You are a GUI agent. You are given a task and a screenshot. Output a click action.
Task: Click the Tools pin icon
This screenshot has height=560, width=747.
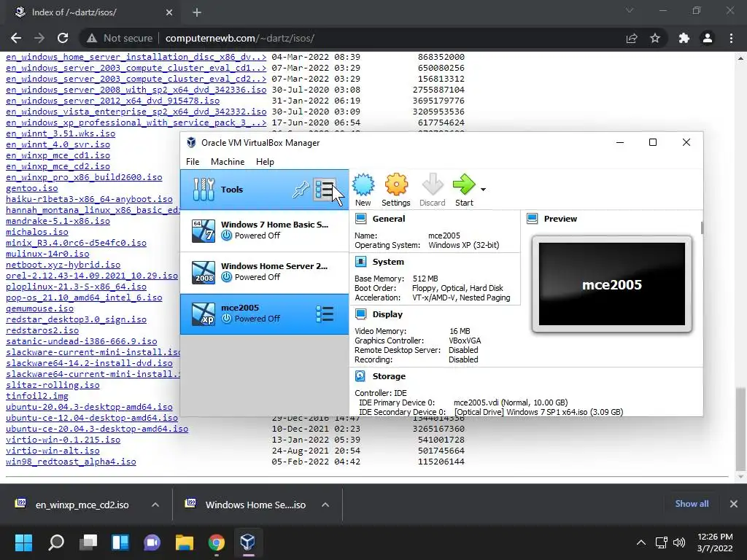(301, 190)
